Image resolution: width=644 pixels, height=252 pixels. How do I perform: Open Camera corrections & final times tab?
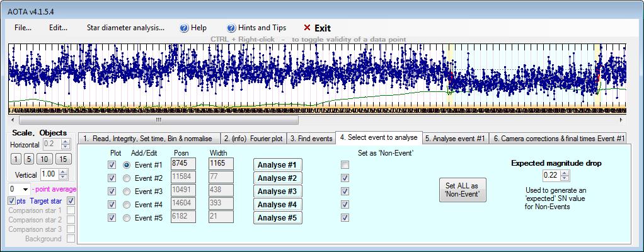558,139
